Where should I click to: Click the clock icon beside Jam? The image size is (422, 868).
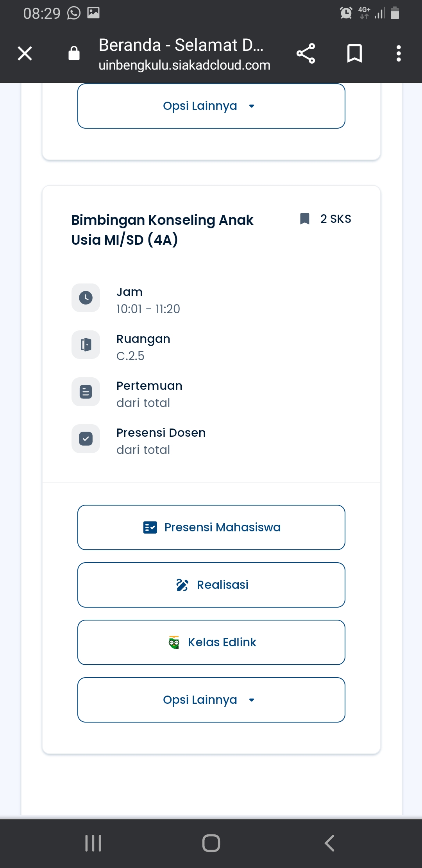click(86, 298)
